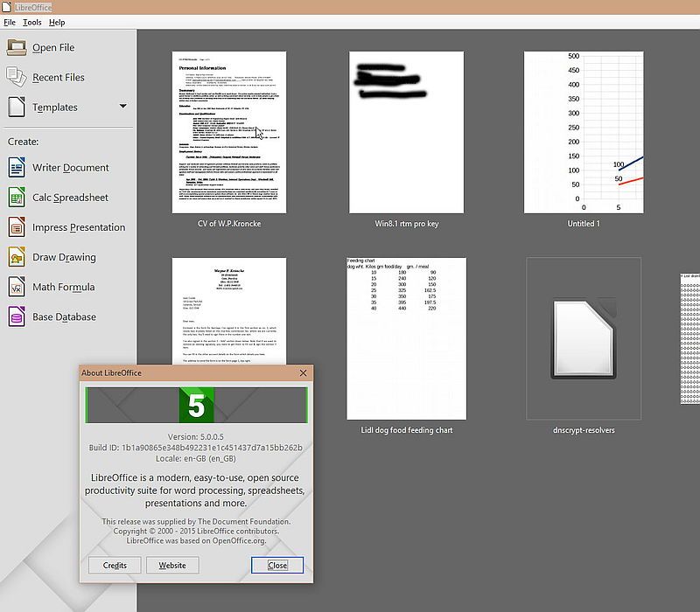Open the File menu
This screenshot has height=612, width=700.
tap(10, 23)
